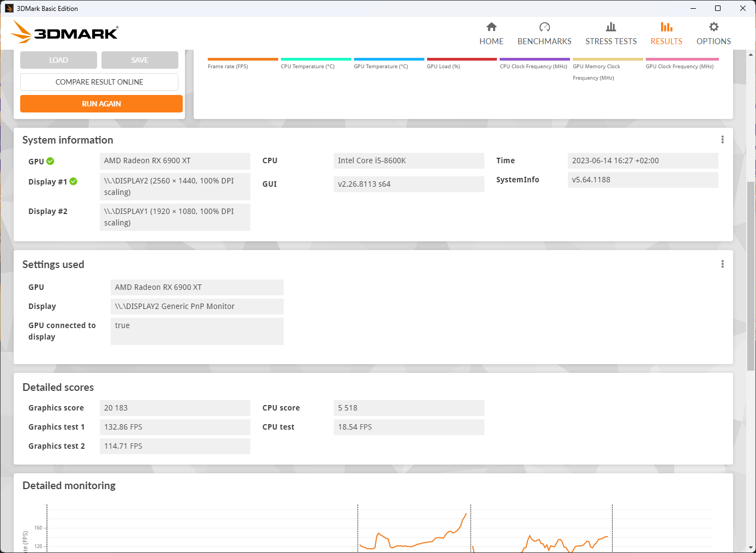Image resolution: width=756 pixels, height=553 pixels.
Task: Click Display #1 DISPLAY2 resolution field
Action: pyautogui.click(x=175, y=187)
